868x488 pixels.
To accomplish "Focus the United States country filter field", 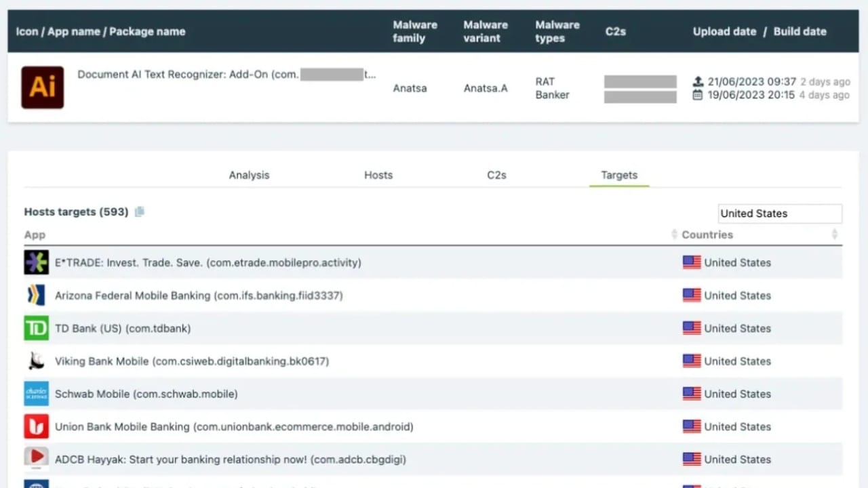I will pyautogui.click(x=780, y=213).
